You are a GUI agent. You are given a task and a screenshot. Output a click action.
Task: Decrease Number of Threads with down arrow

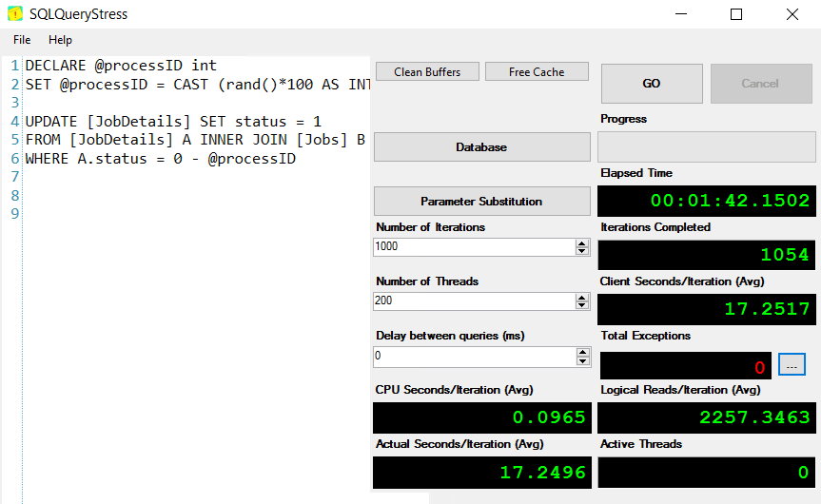(582, 305)
